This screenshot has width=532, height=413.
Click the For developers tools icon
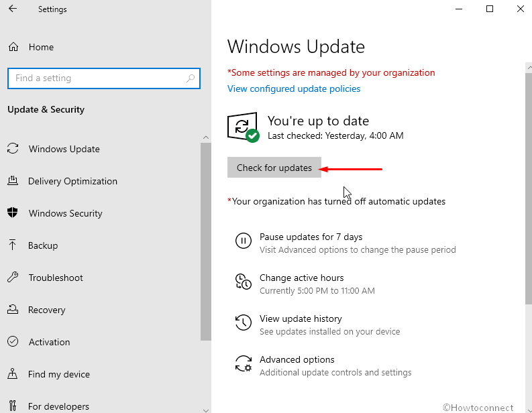tap(13, 406)
